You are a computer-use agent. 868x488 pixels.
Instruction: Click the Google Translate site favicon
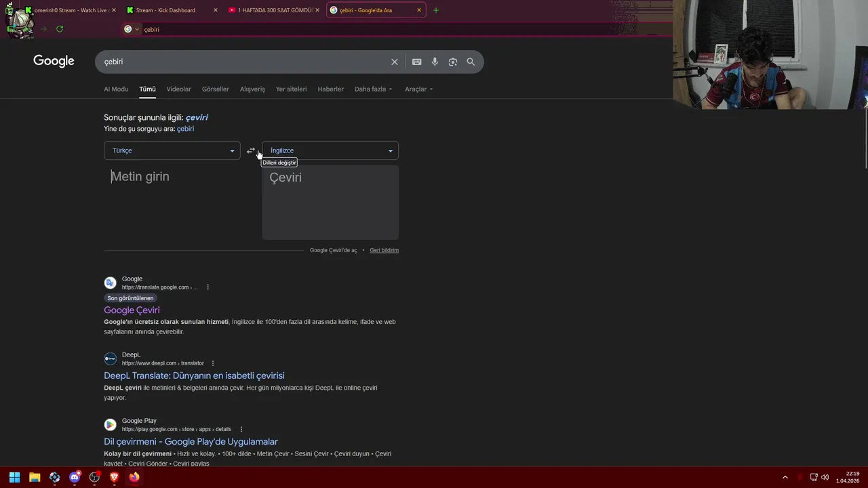(x=110, y=283)
